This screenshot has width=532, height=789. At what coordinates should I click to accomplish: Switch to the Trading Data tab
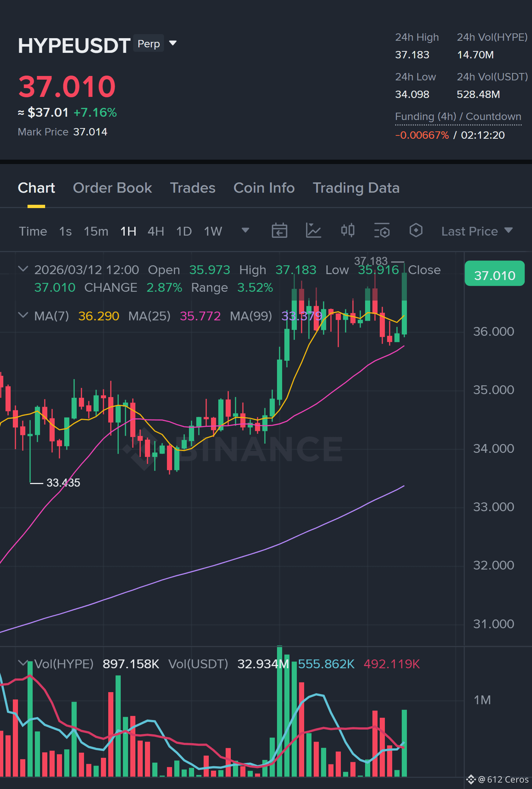356,188
